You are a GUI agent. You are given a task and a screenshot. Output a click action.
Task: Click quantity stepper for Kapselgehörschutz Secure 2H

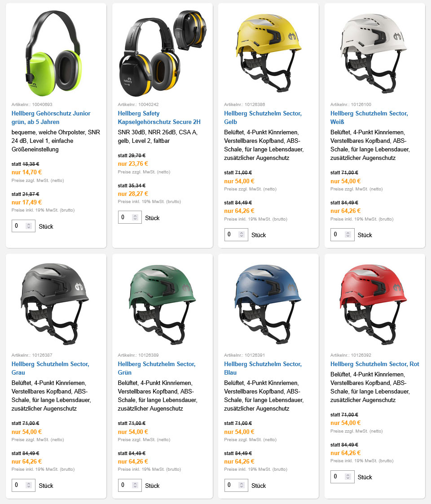135,218
